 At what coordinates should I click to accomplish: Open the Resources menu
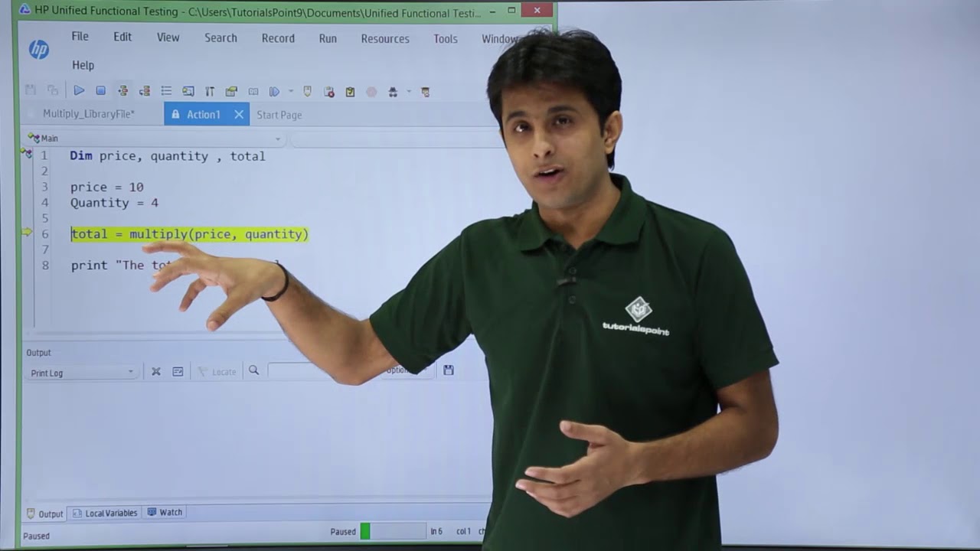click(x=385, y=38)
